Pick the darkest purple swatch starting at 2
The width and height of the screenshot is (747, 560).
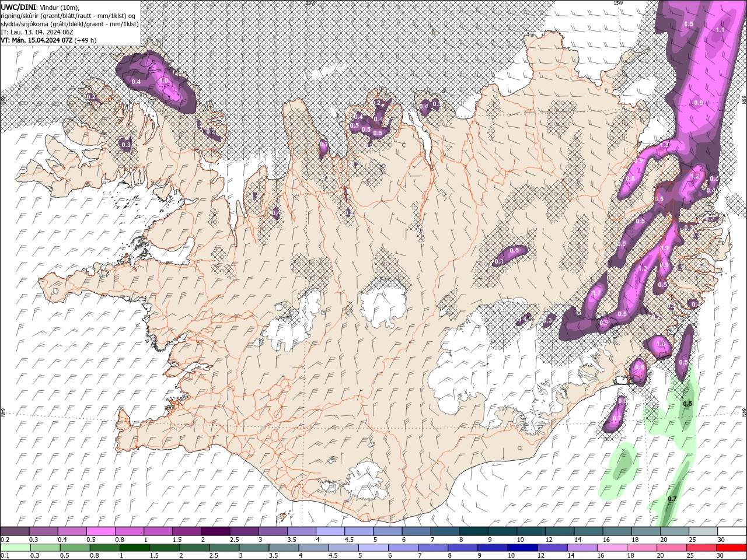[215, 531]
